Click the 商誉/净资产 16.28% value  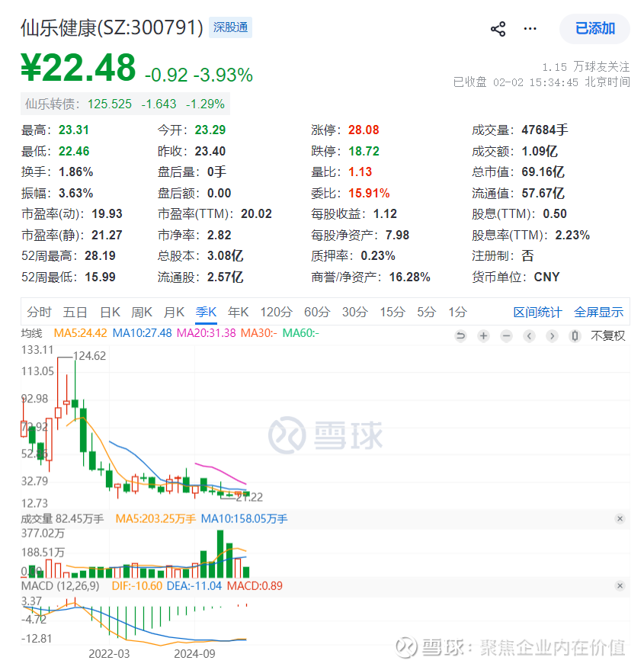tap(409, 277)
